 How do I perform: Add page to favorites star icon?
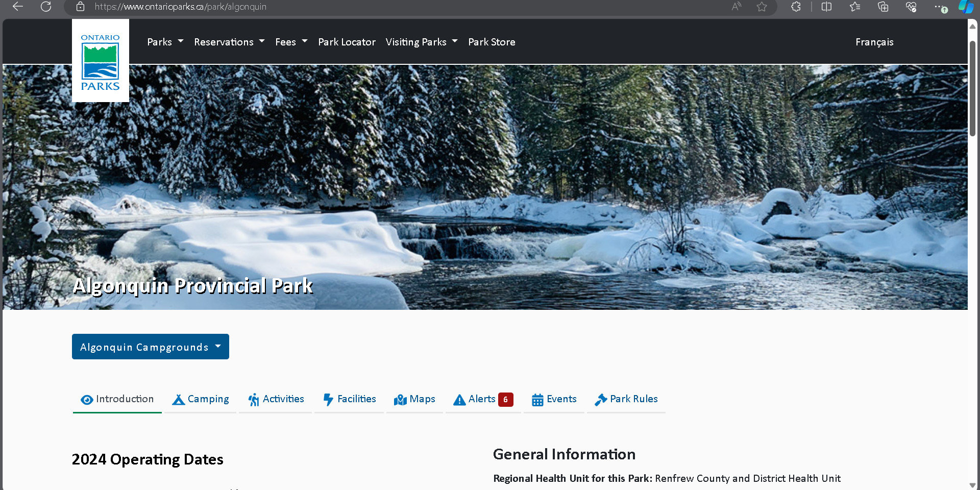coord(762,7)
